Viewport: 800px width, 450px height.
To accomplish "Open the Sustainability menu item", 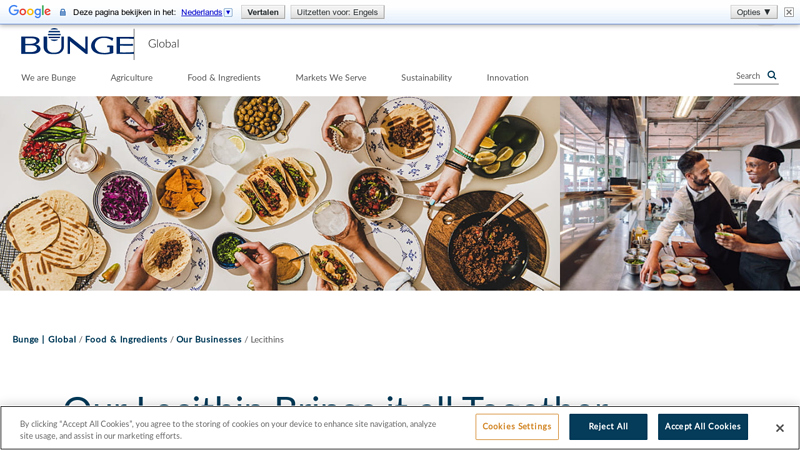I will 427,78.
